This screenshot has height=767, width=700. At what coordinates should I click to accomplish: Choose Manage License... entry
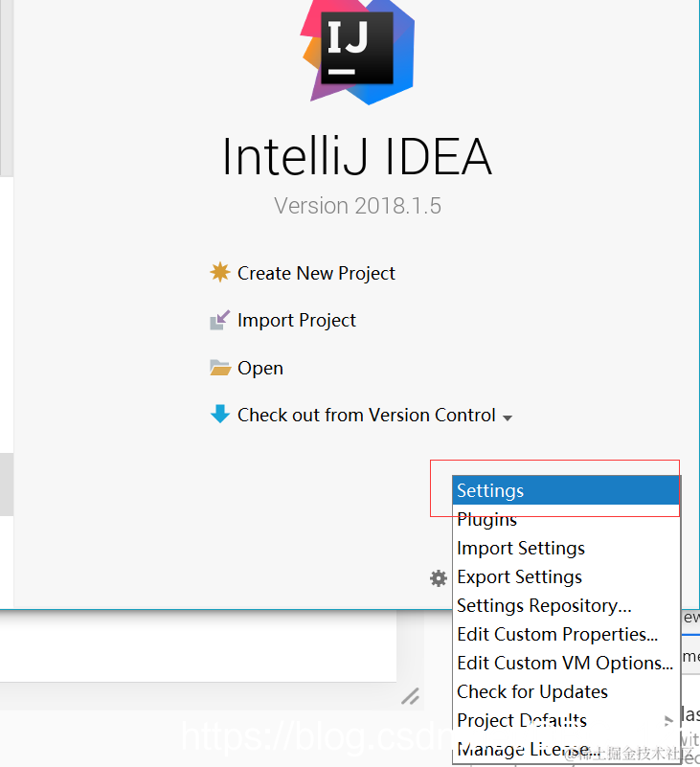coord(566,749)
